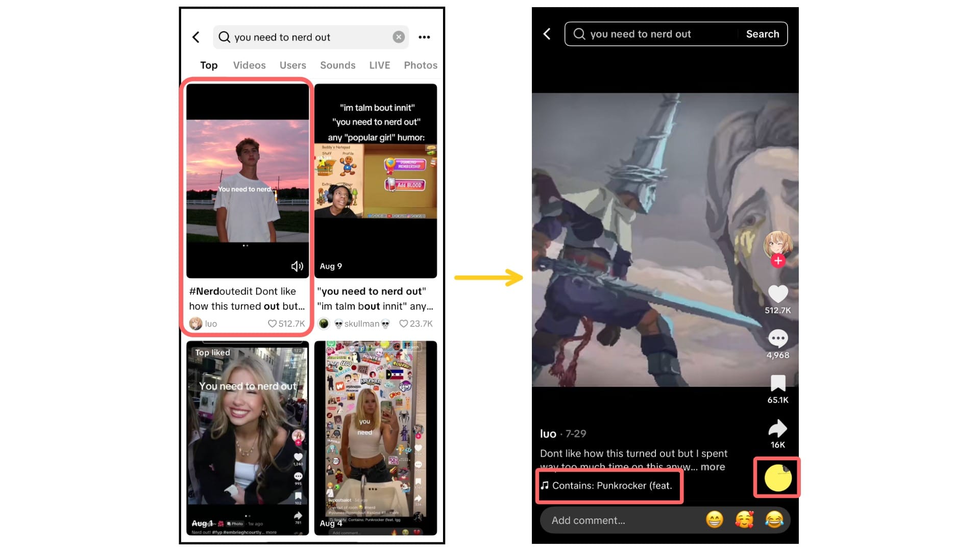The width and height of the screenshot is (980, 551).
Task: Insert the smiling-with-hearts emoji
Action: coord(744,520)
